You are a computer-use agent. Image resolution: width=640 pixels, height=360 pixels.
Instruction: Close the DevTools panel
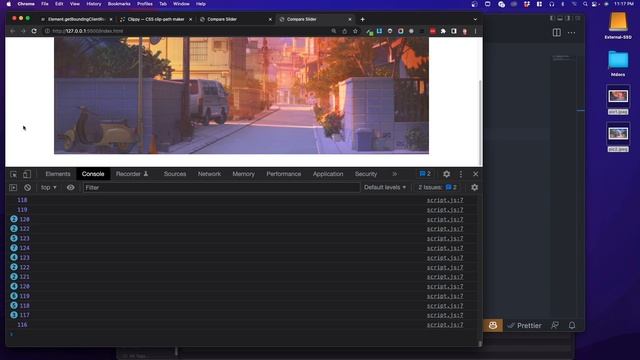click(476, 174)
